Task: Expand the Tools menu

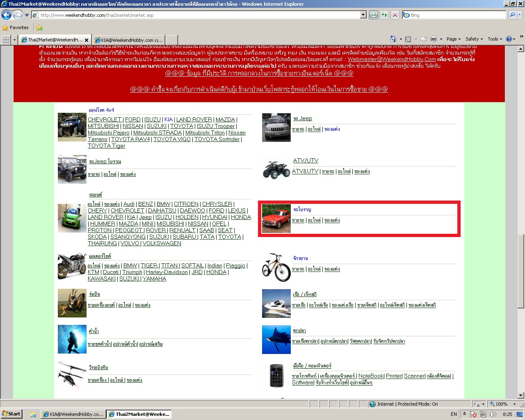Action: click(x=495, y=39)
